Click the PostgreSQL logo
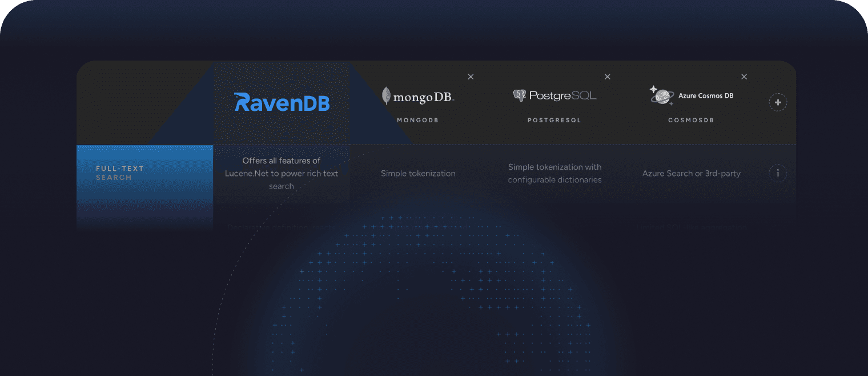The image size is (868, 376). click(554, 95)
